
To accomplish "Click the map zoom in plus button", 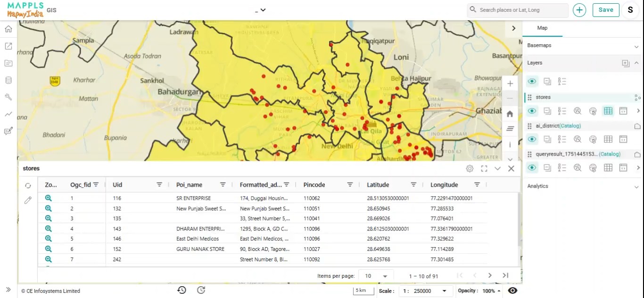I will pos(510,83).
